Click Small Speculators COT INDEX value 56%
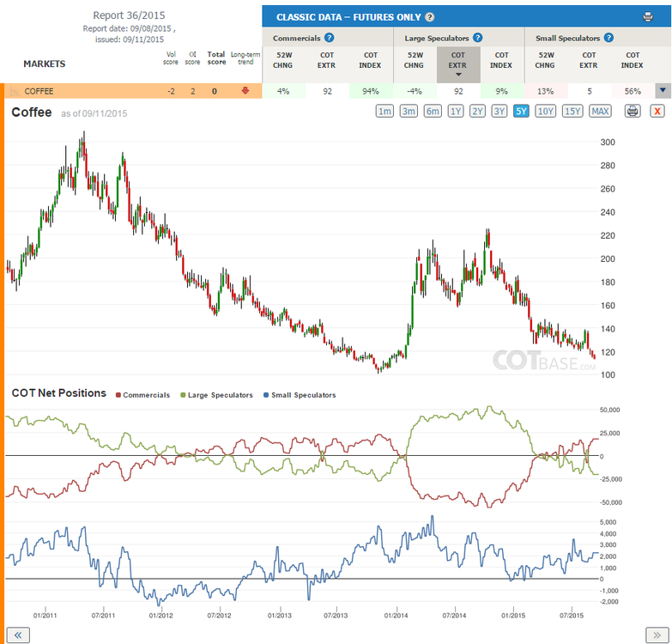Screen dimensions: 672x644 (633, 91)
